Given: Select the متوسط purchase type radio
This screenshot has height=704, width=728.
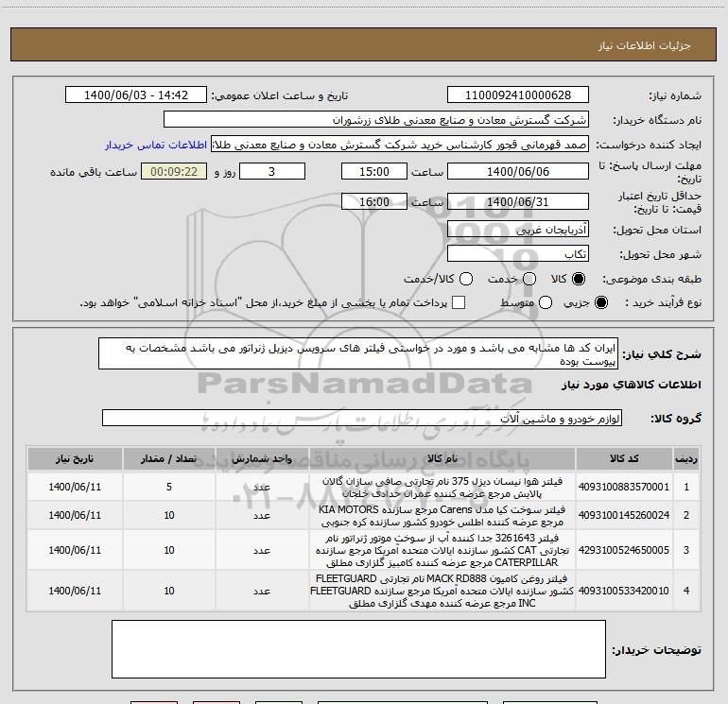Looking at the screenshot, I should [x=546, y=302].
